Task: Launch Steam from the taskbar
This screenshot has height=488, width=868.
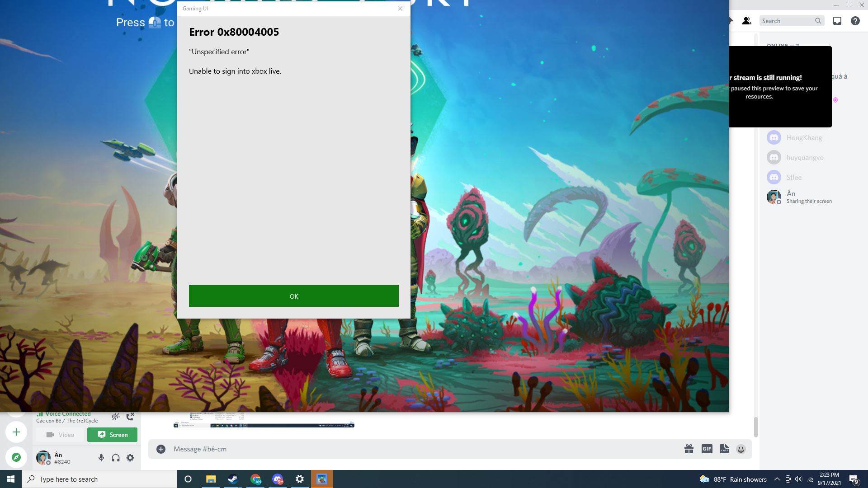Action: (233, 479)
